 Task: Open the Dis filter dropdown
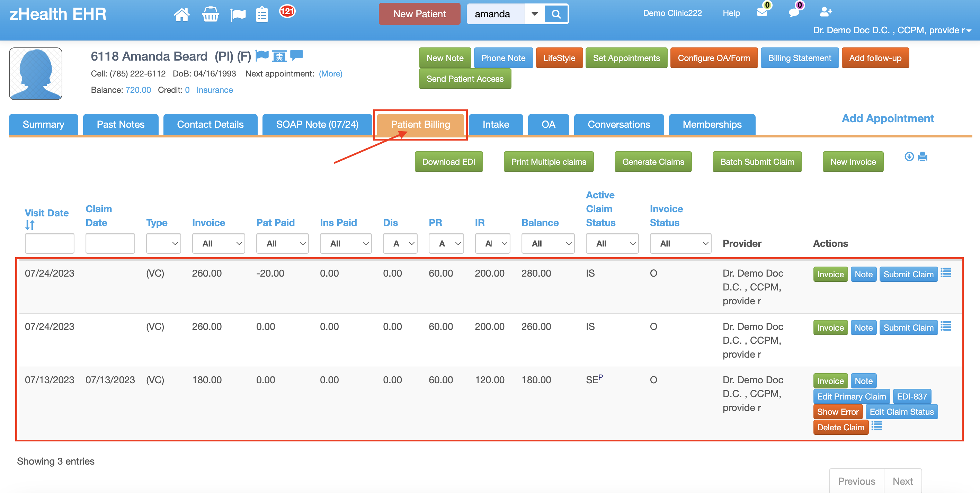click(400, 243)
